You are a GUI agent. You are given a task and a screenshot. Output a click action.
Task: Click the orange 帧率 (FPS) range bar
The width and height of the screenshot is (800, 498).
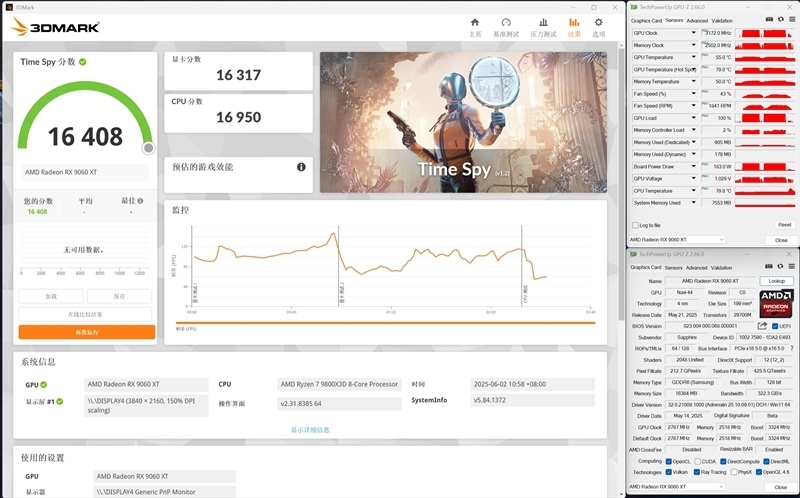coord(385,322)
